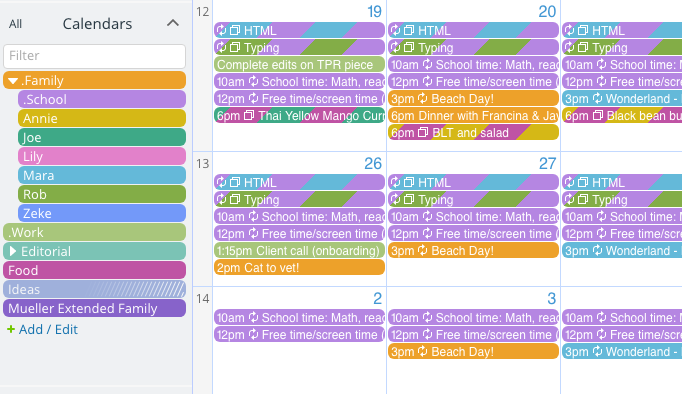Image resolution: width=682 pixels, height=394 pixels.
Task: Click to-do box icon on Typing on 26th
Action: 235,199
